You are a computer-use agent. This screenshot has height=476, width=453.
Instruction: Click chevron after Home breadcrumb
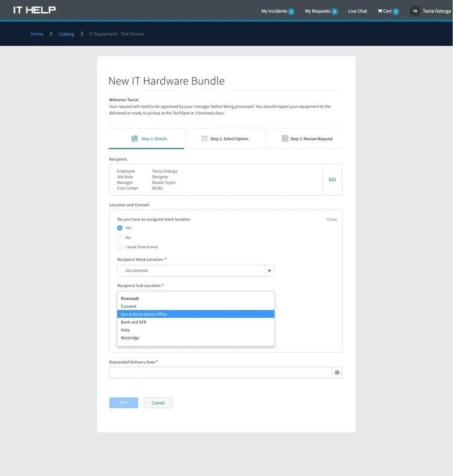coord(51,34)
